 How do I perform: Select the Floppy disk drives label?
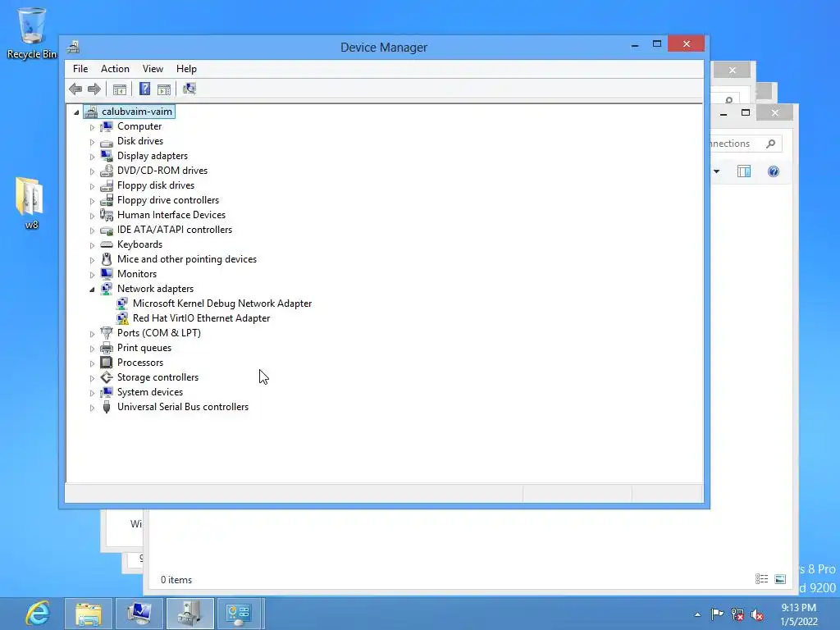point(156,185)
